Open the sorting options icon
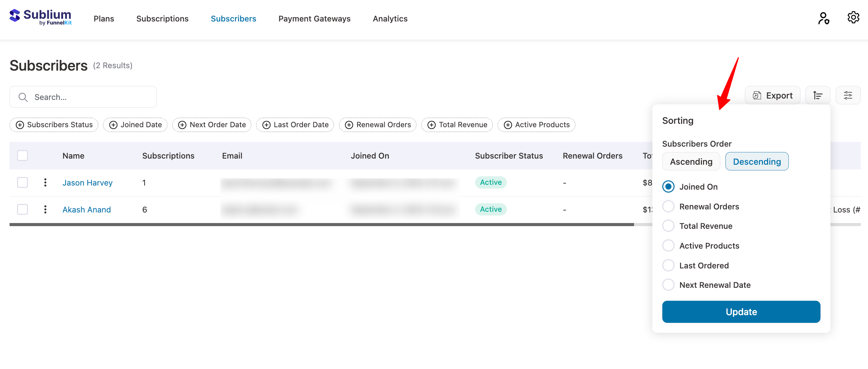The width and height of the screenshot is (868, 369). (818, 95)
